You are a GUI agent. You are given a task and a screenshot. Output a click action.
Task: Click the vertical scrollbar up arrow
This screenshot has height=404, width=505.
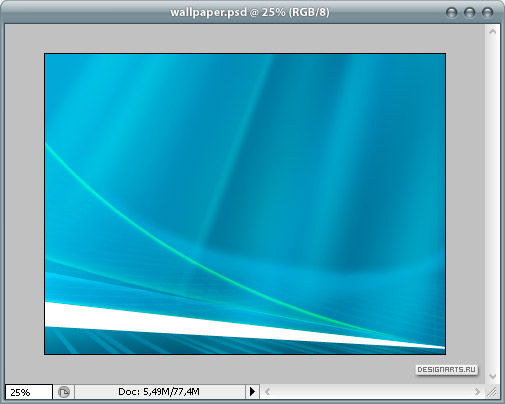[493, 32]
